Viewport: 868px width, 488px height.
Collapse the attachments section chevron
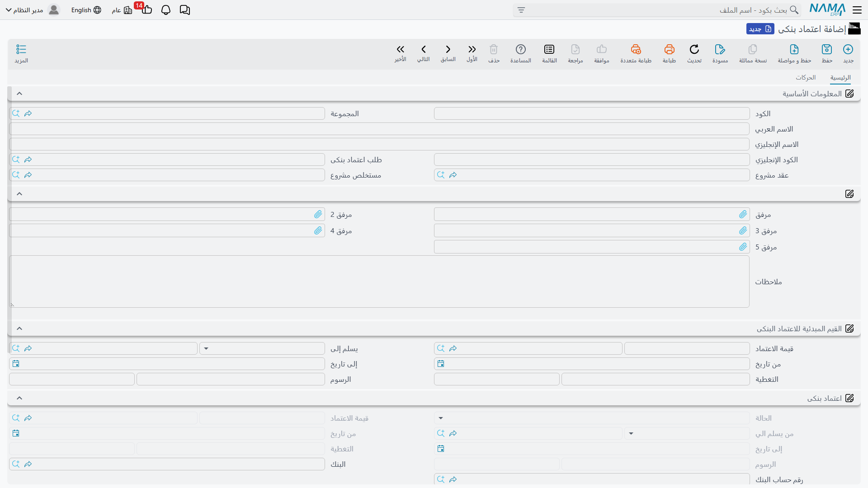[19, 194]
